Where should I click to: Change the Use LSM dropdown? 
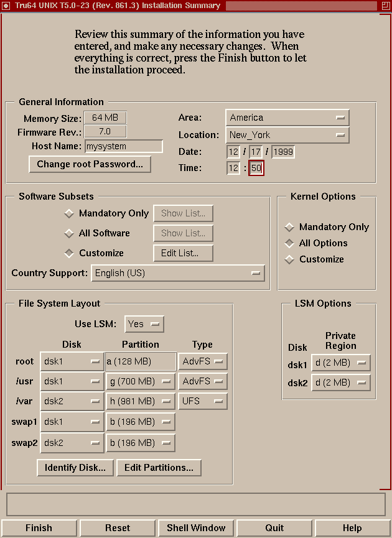(144, 324)
